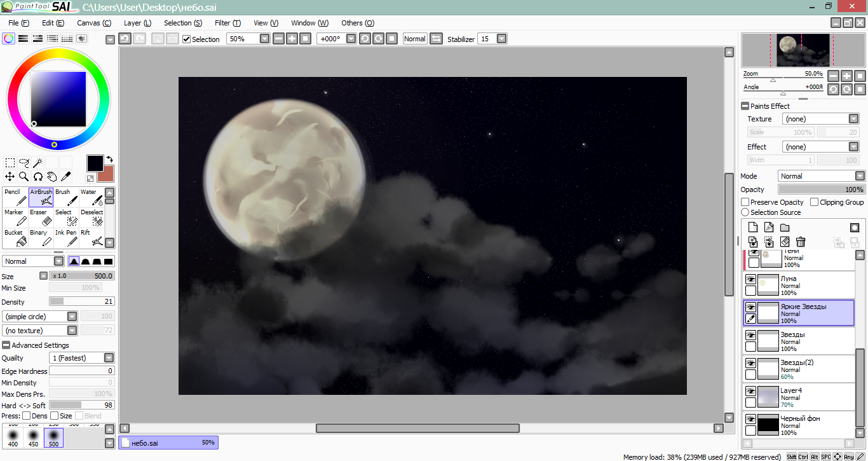Open the File menu
Image resolution: width=868 pixels, height=461 pixels.
pos(19,23)
